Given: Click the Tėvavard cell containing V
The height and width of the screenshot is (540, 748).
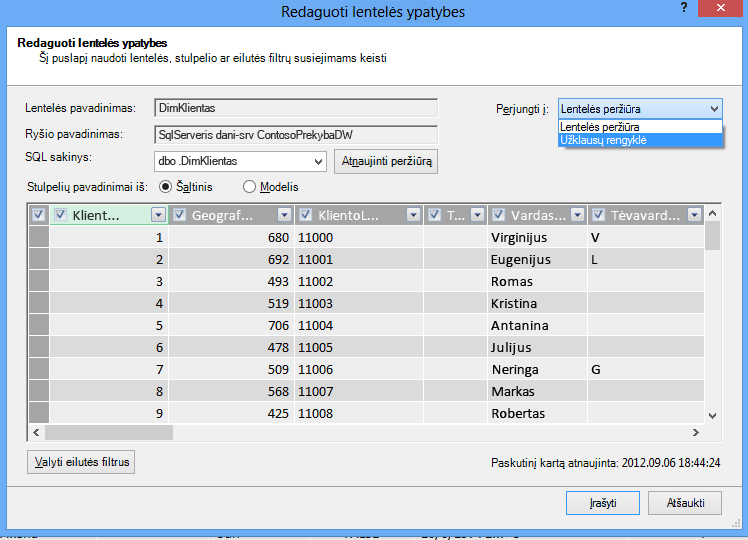Looking at the screenshot, I should [x=646, y=237].
